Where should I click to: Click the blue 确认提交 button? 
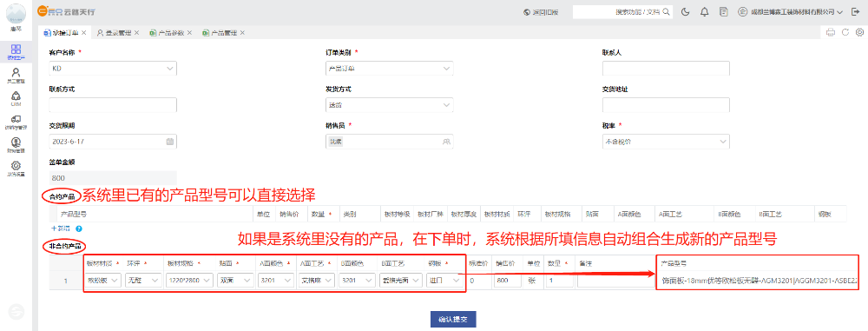click(453, 320)
